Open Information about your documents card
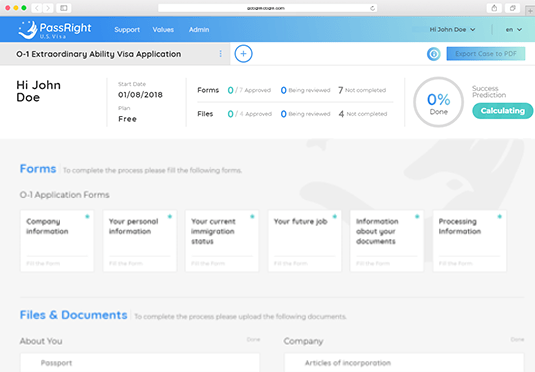 pos(387,241)
